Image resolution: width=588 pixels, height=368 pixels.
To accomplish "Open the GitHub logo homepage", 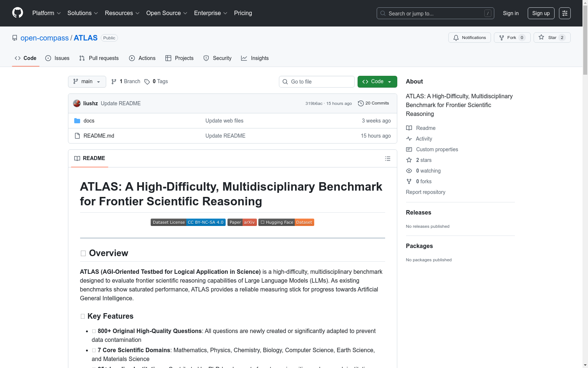I will [18, 13].
